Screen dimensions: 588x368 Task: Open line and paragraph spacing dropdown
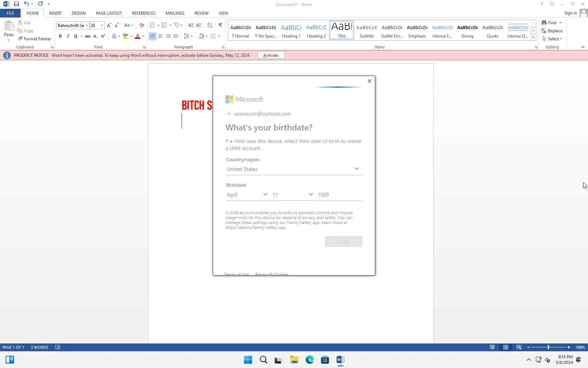(x=188, y=36)
